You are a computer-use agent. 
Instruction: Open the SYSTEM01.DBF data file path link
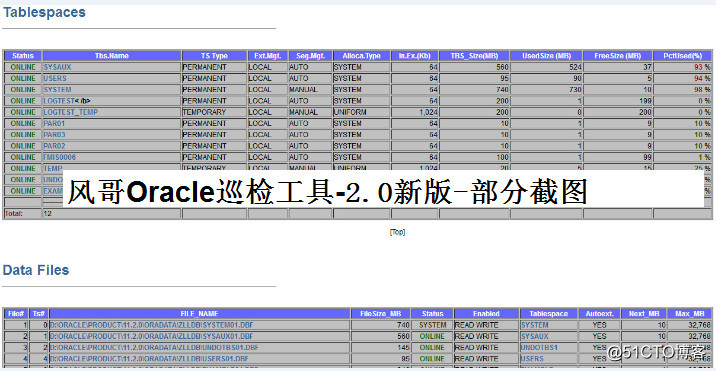151,325
